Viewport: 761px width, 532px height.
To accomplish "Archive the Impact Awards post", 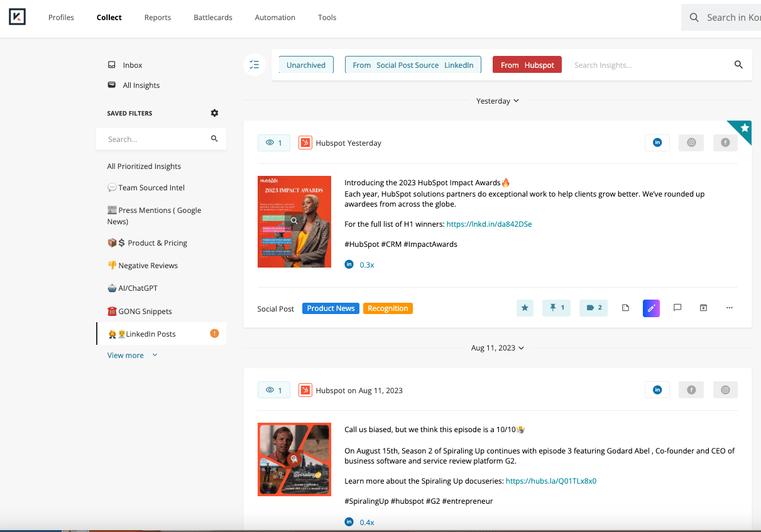I will [x=703, y=308].
